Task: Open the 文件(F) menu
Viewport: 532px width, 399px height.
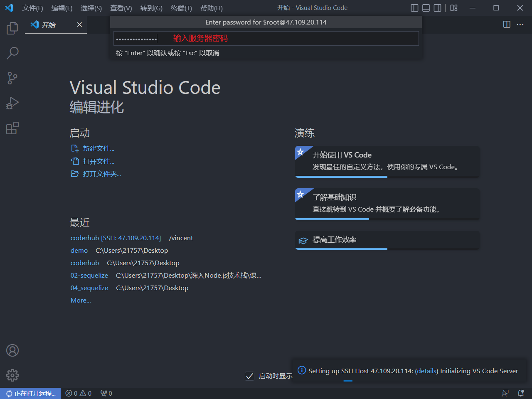Action: tap(32, 8)
